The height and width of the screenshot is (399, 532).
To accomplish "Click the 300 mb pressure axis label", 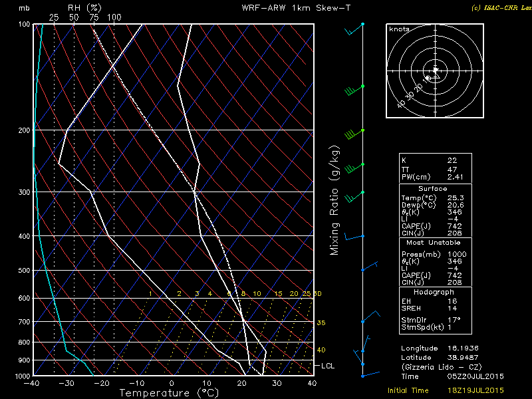I will [25, 192].
